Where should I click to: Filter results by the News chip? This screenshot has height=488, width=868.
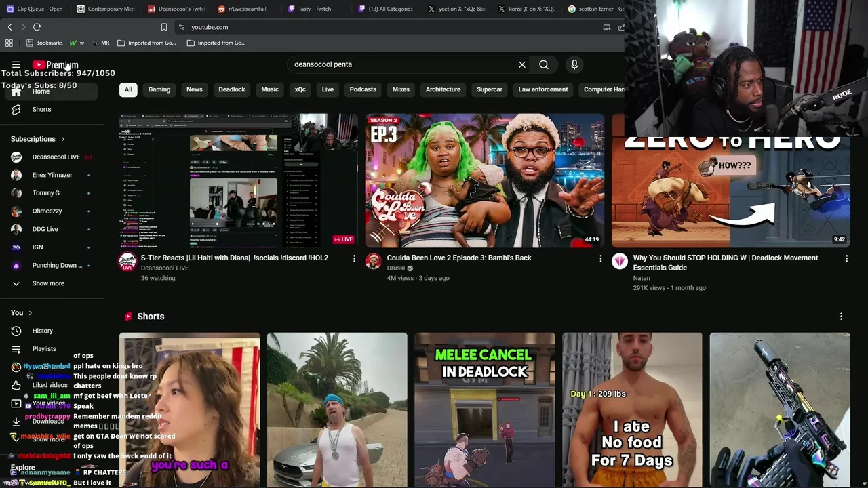(195, 89)
